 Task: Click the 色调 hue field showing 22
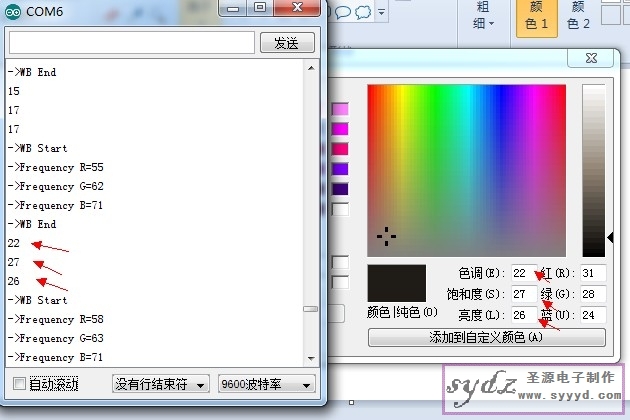(524, 273)
